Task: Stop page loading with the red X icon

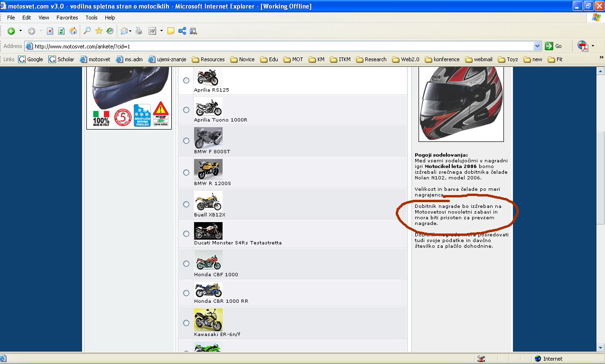Action: click(x=50, y=31)
